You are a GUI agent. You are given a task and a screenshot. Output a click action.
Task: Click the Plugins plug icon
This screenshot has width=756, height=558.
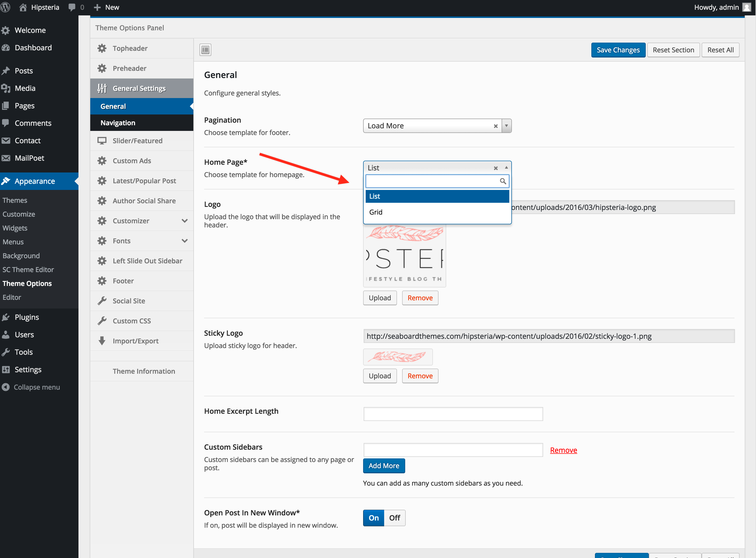point(6,317)
